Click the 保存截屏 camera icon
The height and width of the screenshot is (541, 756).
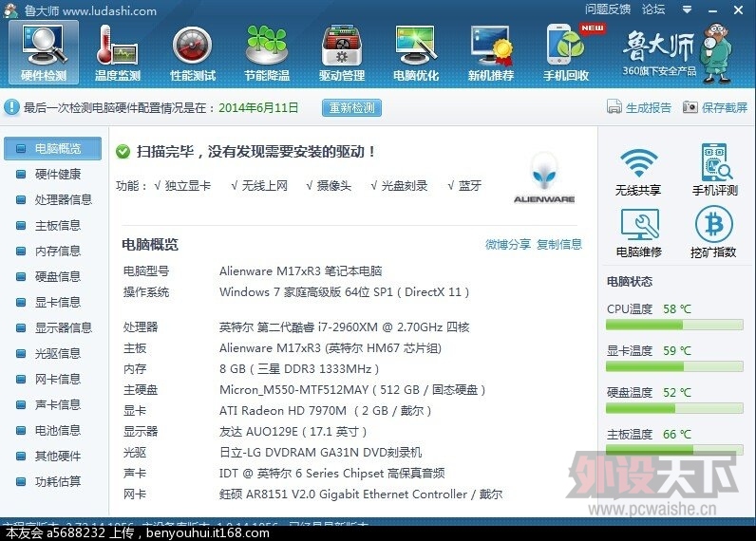690,107
